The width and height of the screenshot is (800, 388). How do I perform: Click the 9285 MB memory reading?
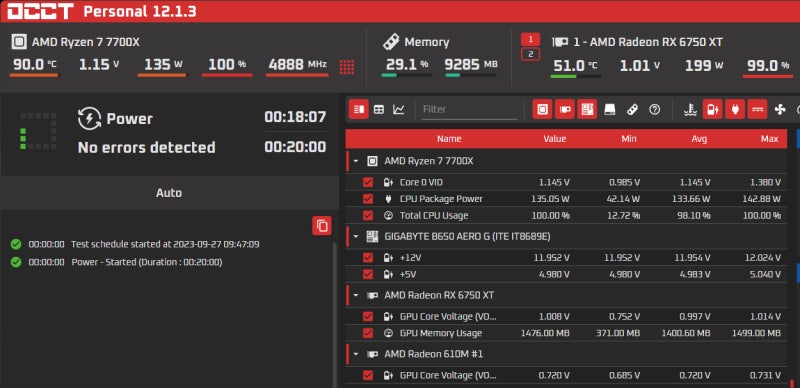click(471, 64)
